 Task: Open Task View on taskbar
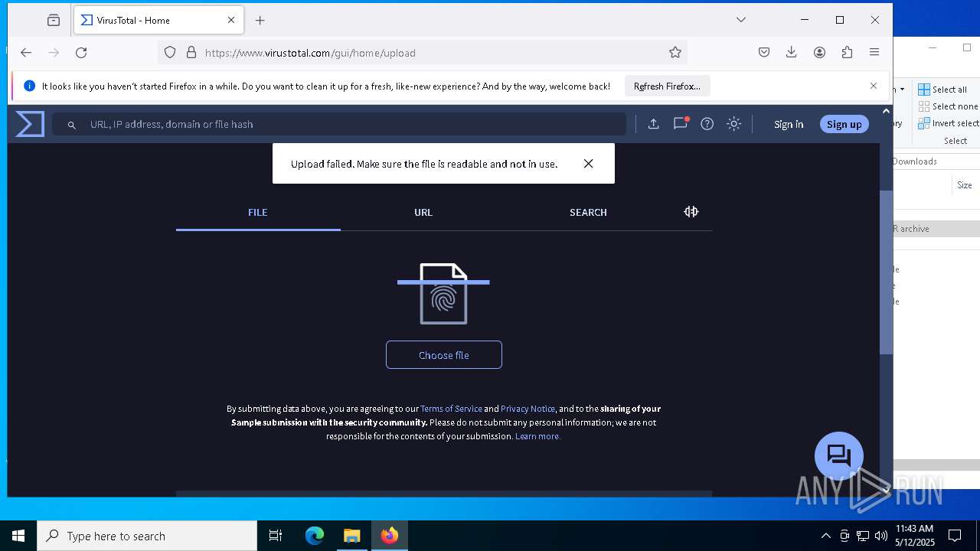276,536
